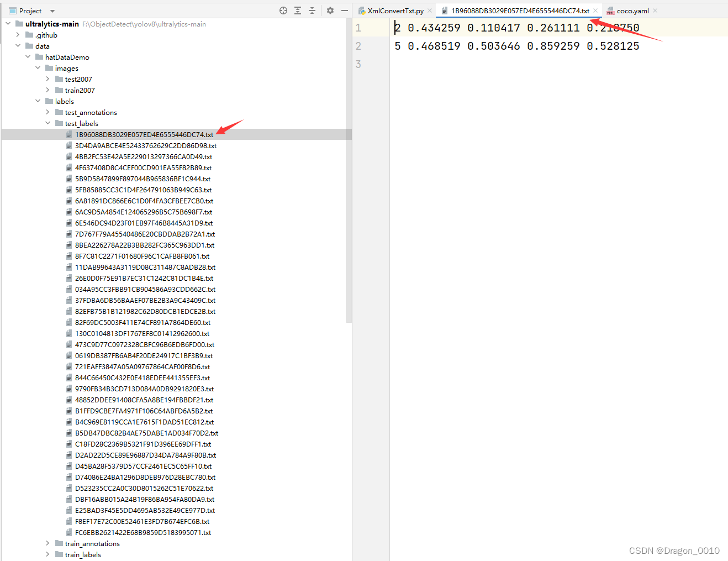Select file 8BEA226278A22B3BB282FC365C963DD1.txt

(x=145, y=245)
